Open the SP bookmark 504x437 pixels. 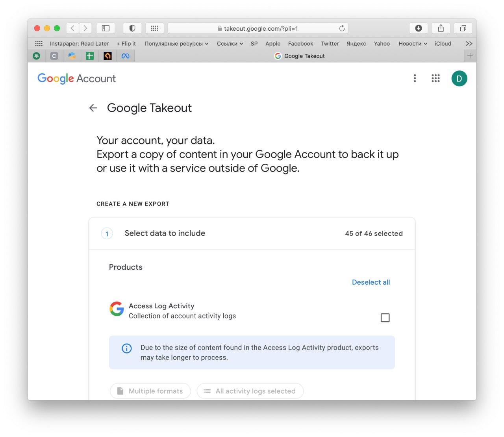[254, 44]
